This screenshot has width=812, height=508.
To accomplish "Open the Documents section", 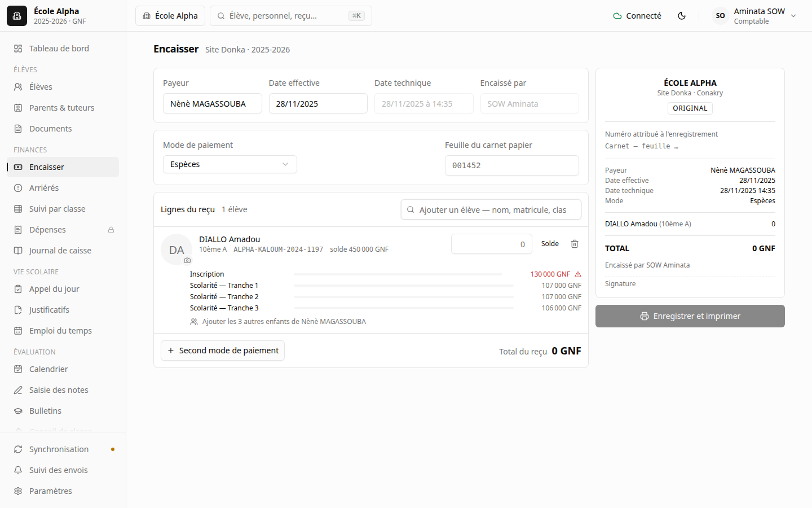I will click(x=63, y=129).
